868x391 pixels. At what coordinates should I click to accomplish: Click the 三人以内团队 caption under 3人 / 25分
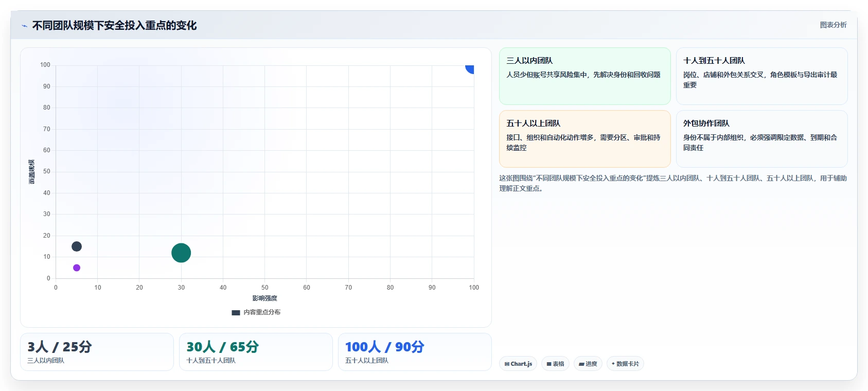click(46, 361)
